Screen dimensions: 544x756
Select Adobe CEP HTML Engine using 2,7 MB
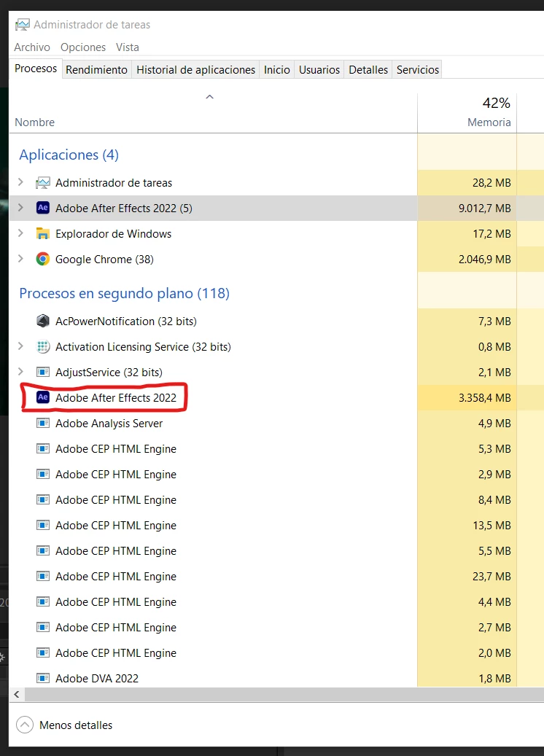116,628
